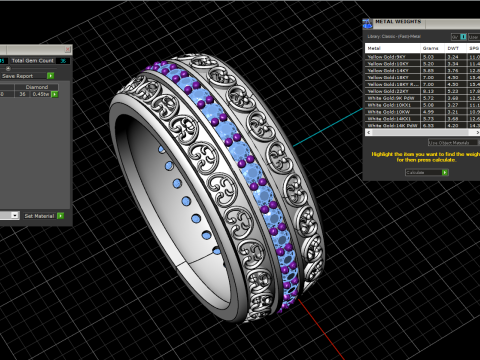The height and width of the screenshot is (360, 480).
Task: Select the Yellow Gold 18KY row
Action: (423, 77)
